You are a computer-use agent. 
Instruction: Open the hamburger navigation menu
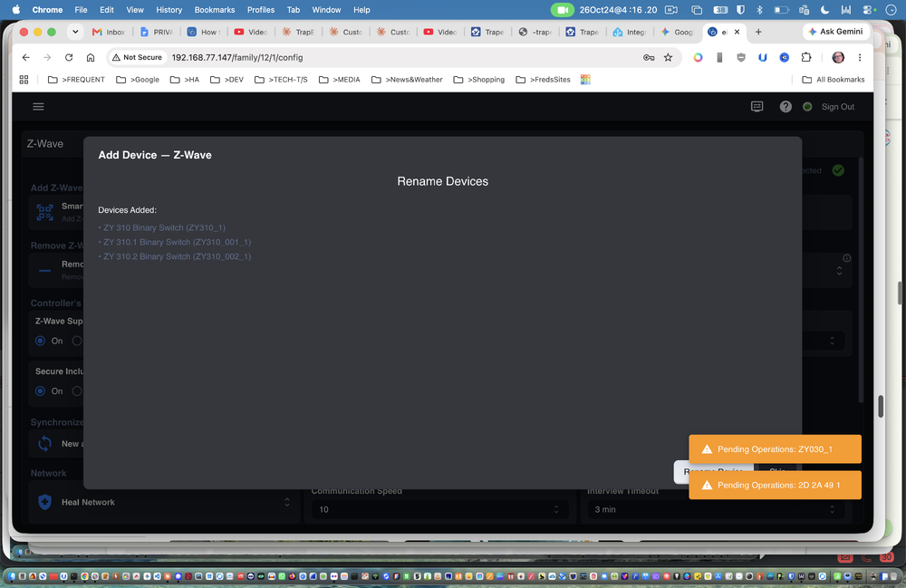[38, 106]
